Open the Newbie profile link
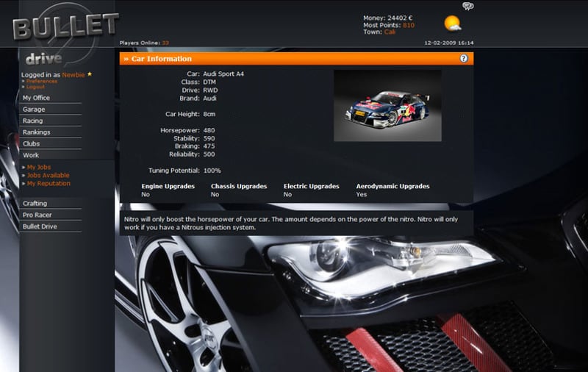The image size is (588, 372). 73,75
